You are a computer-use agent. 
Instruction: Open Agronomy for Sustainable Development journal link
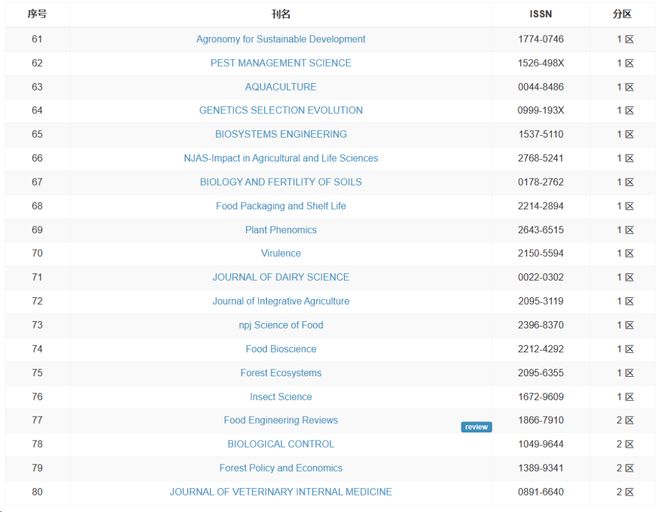tap(280, 39)
